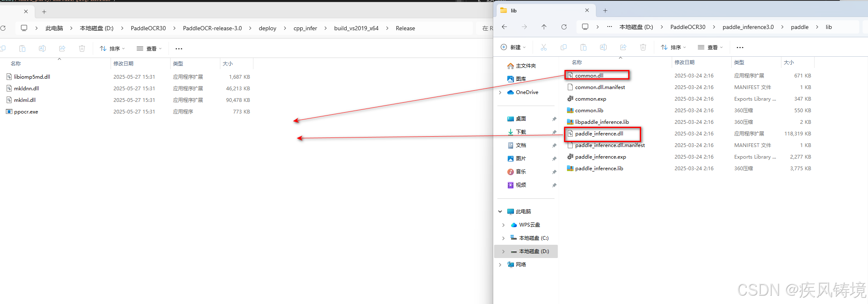Expand the 网络 (Network) tree node
Image resolution: width=868 pixels, height=304 pixels.
pyautogui.click(x=500, y=265)
